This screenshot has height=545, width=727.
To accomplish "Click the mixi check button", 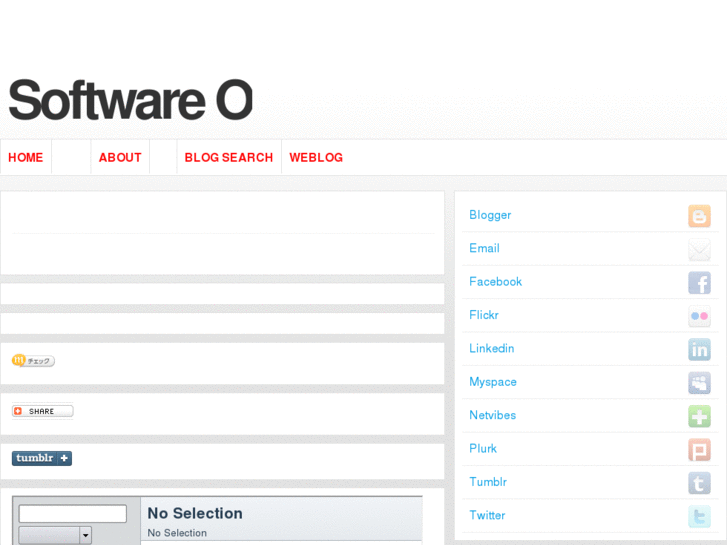I will tap(33, 361).
